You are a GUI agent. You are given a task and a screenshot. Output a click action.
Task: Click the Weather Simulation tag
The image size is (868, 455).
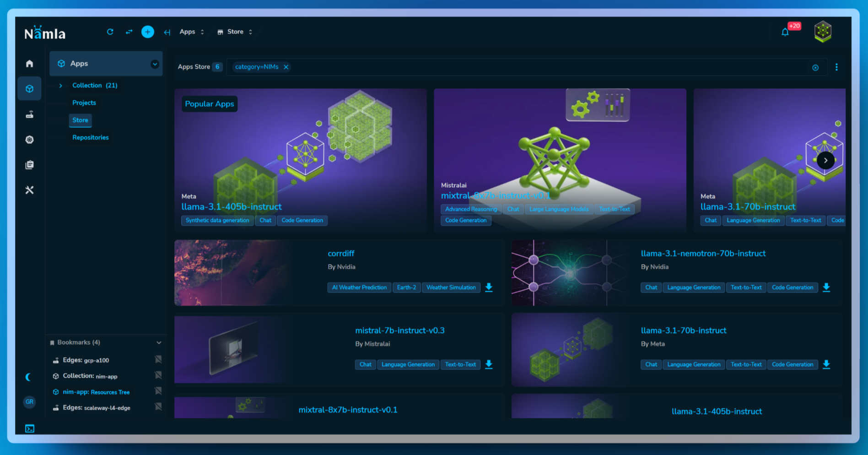(451, 287)
